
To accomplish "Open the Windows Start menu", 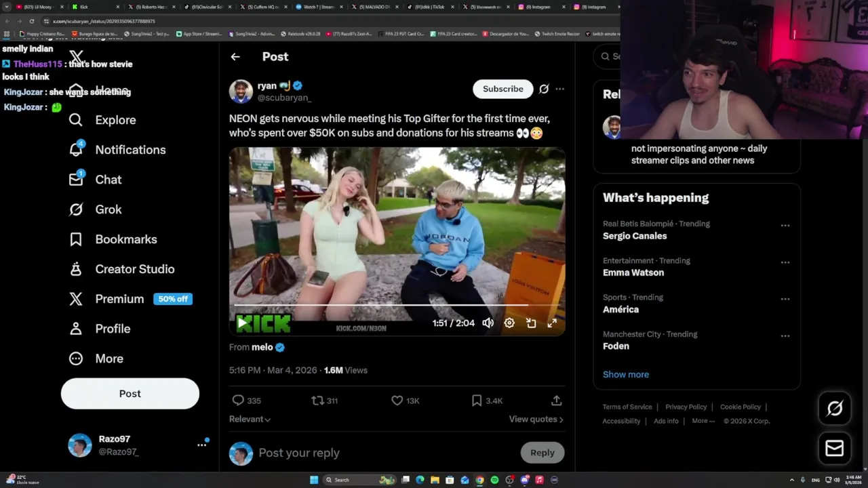I will (x=314, y=480).
